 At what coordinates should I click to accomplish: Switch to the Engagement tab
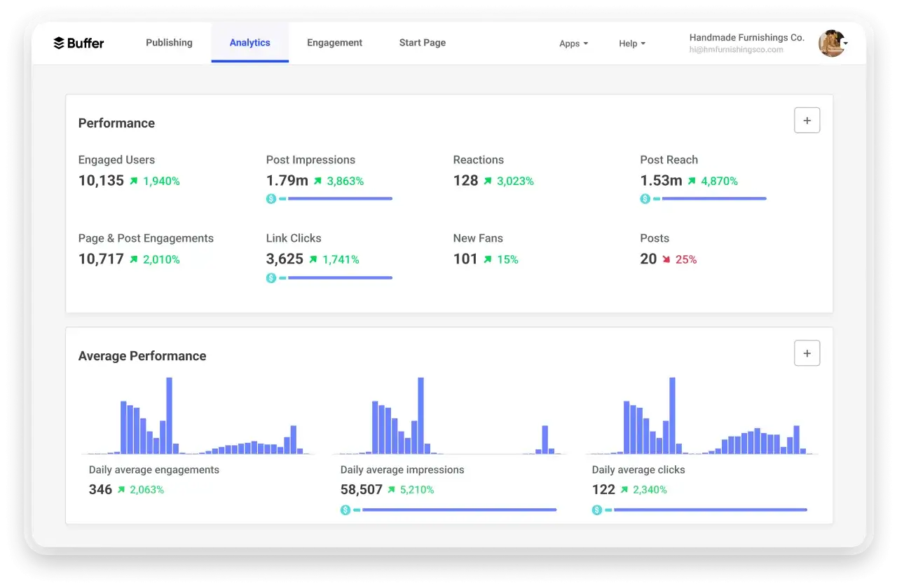point(334,43)
